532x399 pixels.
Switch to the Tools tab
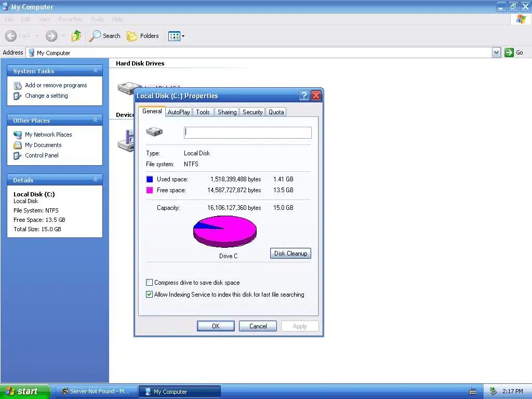[x=203, y=112]
